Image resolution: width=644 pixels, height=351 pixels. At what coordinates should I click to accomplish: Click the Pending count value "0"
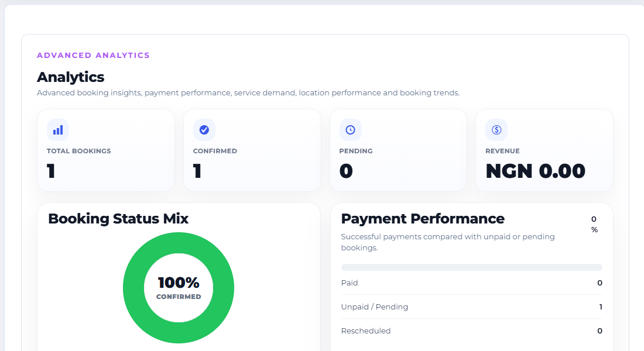pos(346,171)
